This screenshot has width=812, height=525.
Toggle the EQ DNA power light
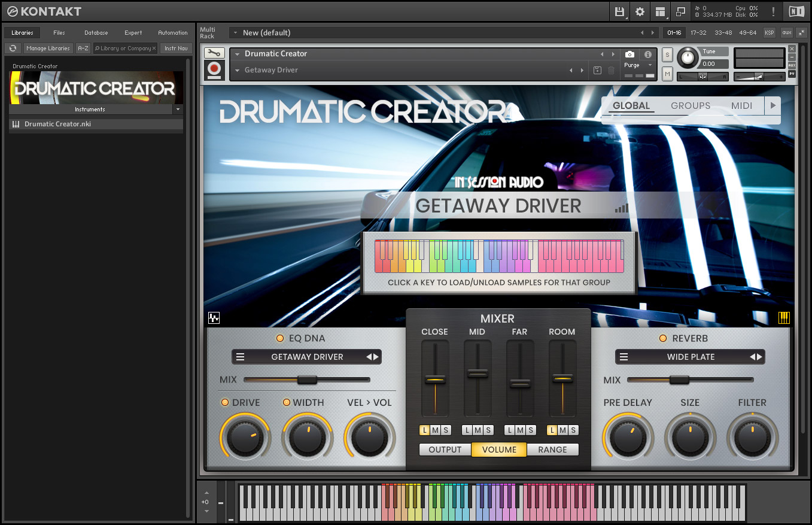click(279, 338)
